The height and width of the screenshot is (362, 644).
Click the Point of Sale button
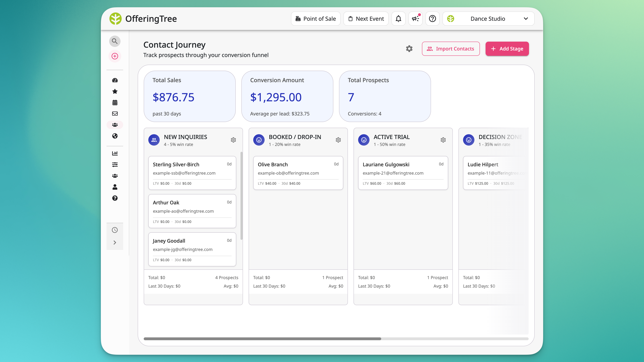[x=316, y=19]
